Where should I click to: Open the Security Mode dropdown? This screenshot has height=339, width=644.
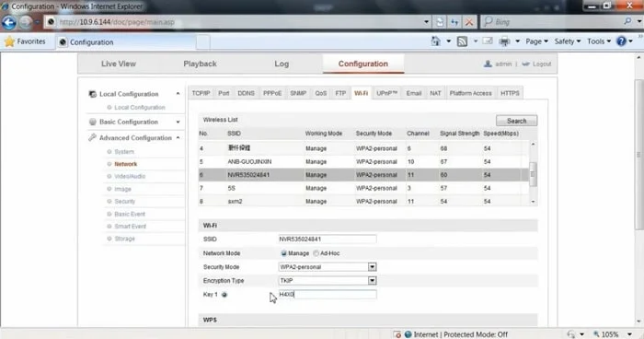click(x=372, y=267)
